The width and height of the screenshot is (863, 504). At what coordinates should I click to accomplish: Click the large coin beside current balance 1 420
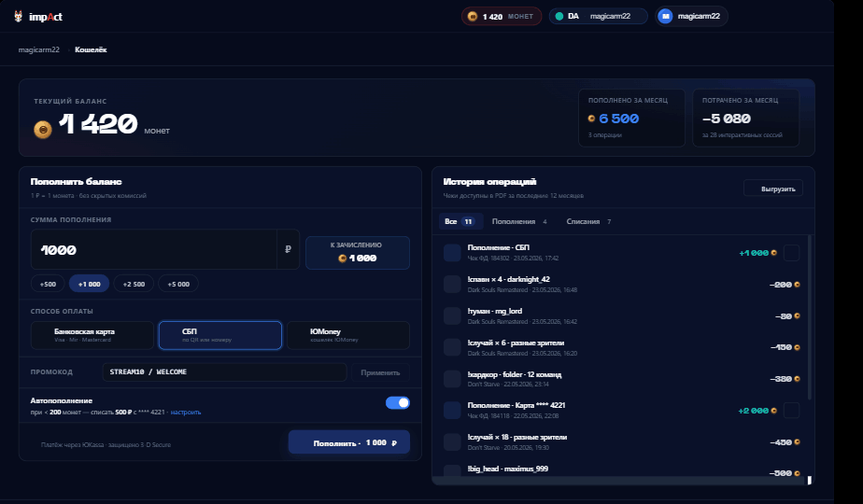[x=43, y=130]
